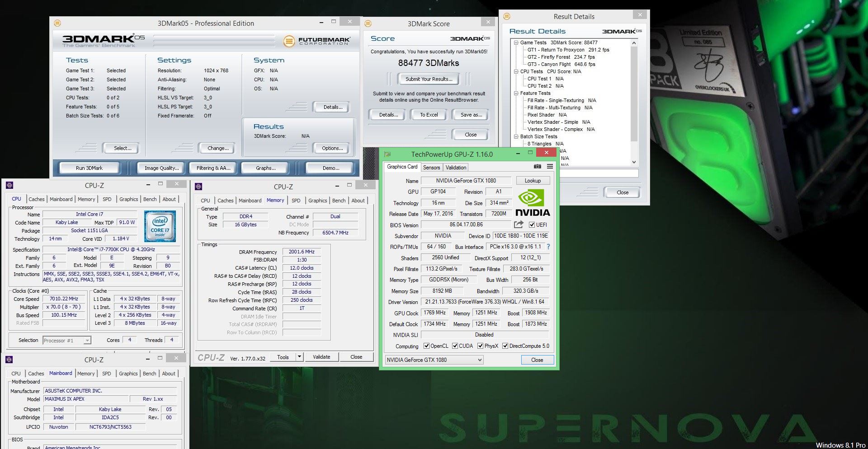868x449 pixels.
Task: Collapse the Game Tests tree node
Action: [516, 42]
